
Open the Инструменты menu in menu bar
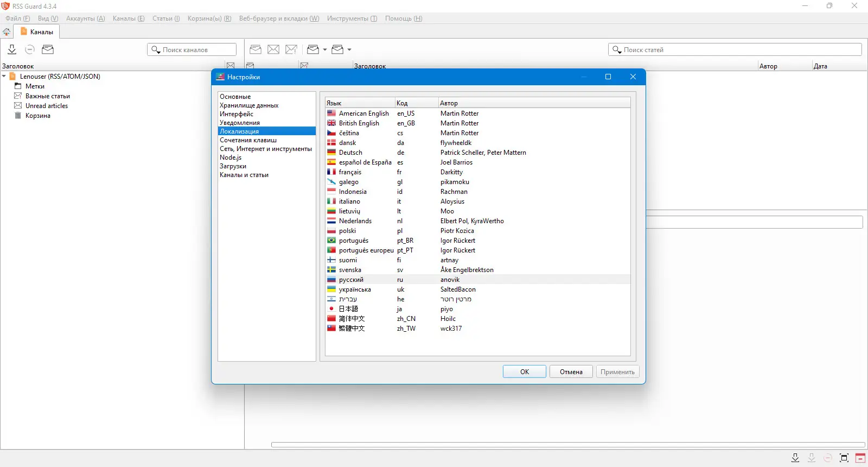[352, 18]
